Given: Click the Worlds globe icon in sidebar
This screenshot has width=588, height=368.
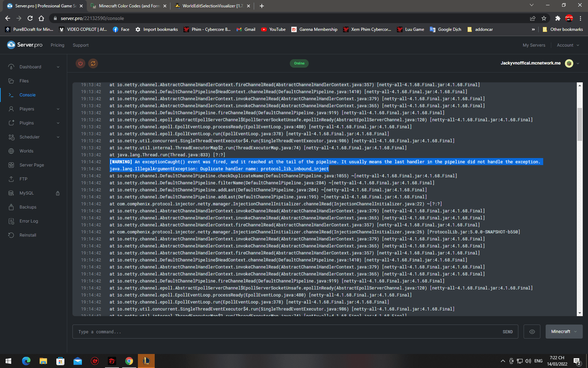Looking at the screenshot, I should click(x=11, y=151).
